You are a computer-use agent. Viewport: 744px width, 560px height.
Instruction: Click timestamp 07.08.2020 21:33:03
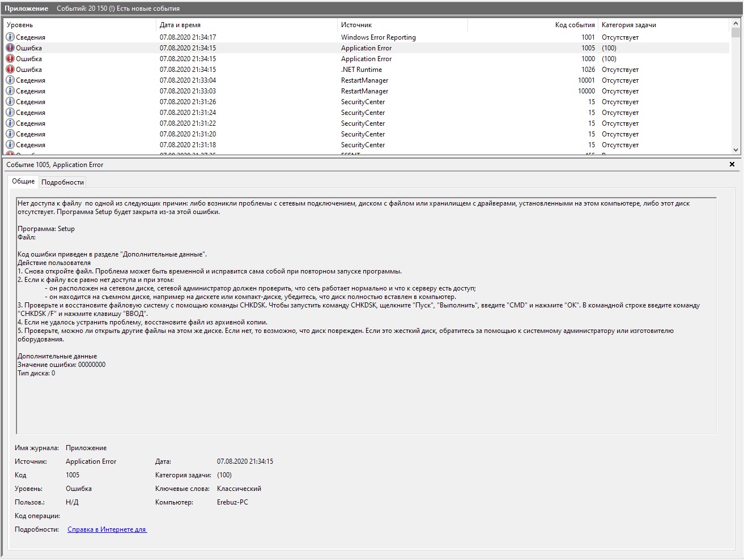(188, 91)
